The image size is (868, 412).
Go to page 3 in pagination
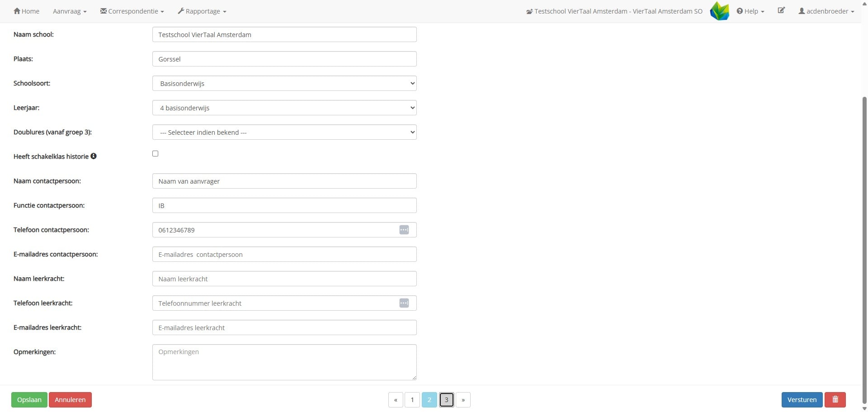click(x=447, y=400)
